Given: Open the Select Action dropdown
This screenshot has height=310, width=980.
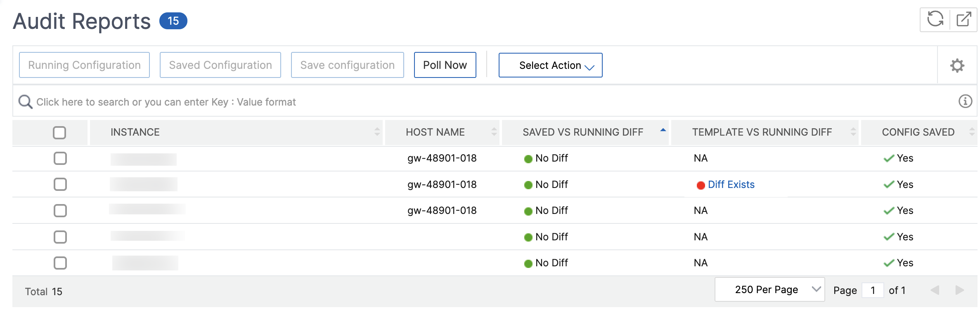Looking at the screenshot, I should coord(550,65).
